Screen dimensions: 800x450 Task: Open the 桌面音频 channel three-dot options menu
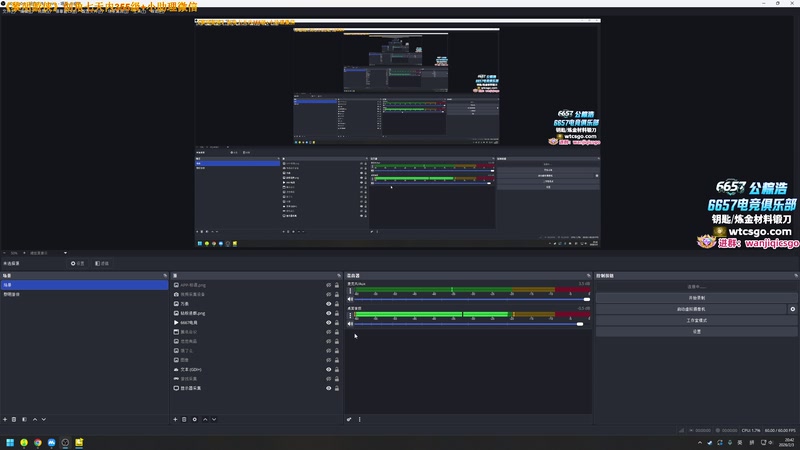(350, 315)
